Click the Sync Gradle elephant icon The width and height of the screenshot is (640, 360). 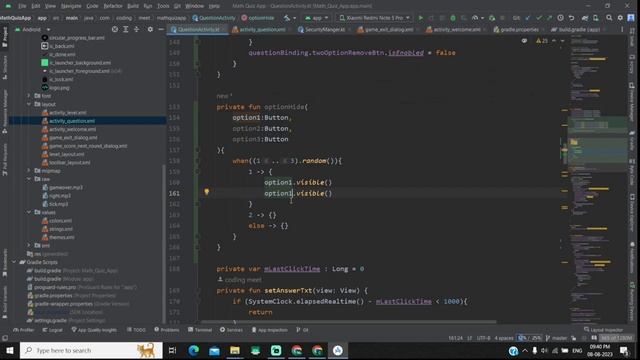[x=585, y=18]
